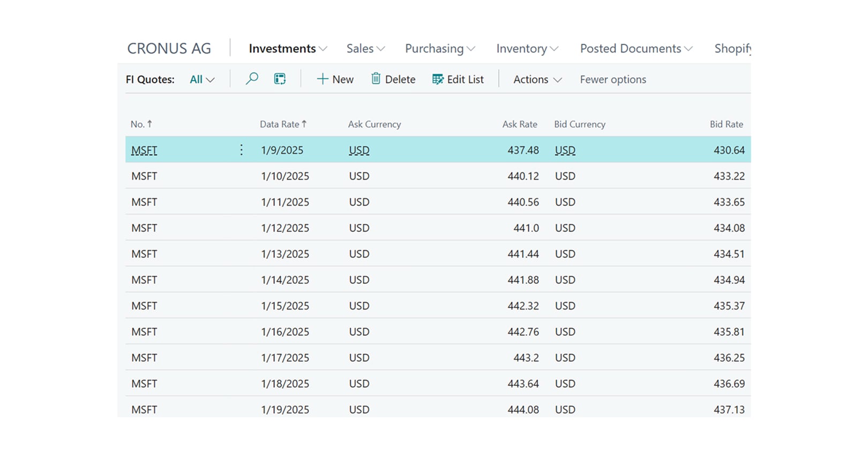Click the Bid Rate 434.94 cell

[x=729, y=280]
